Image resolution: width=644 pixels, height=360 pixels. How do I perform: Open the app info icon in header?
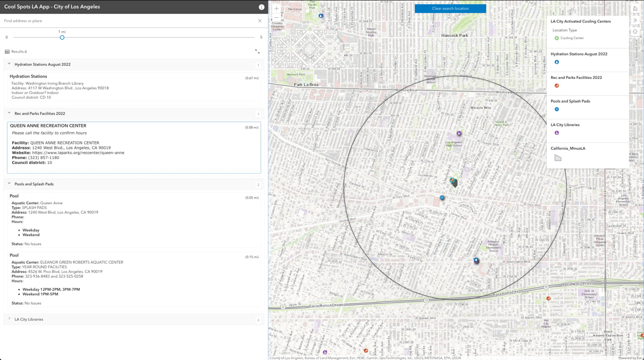coord(261,7)
